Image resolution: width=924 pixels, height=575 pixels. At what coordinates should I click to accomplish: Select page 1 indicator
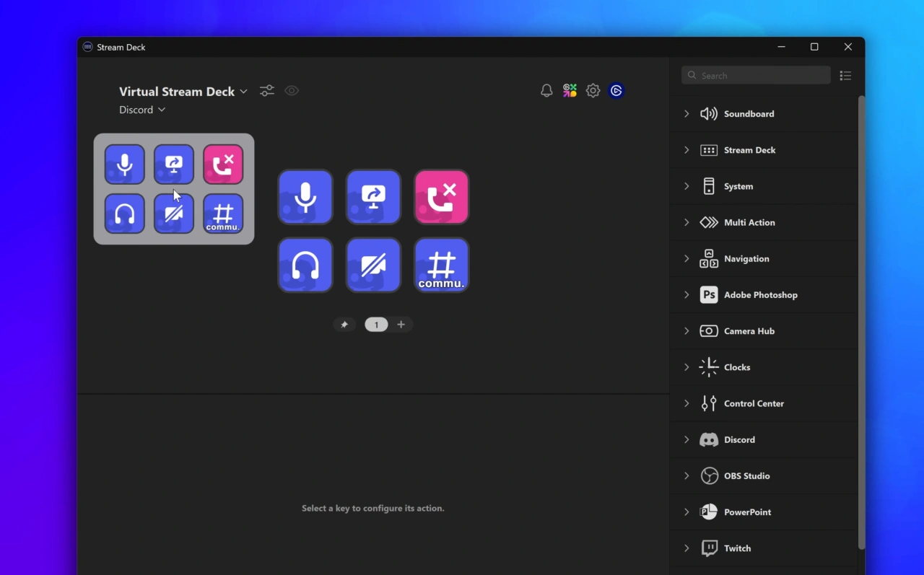coord(376,325)
